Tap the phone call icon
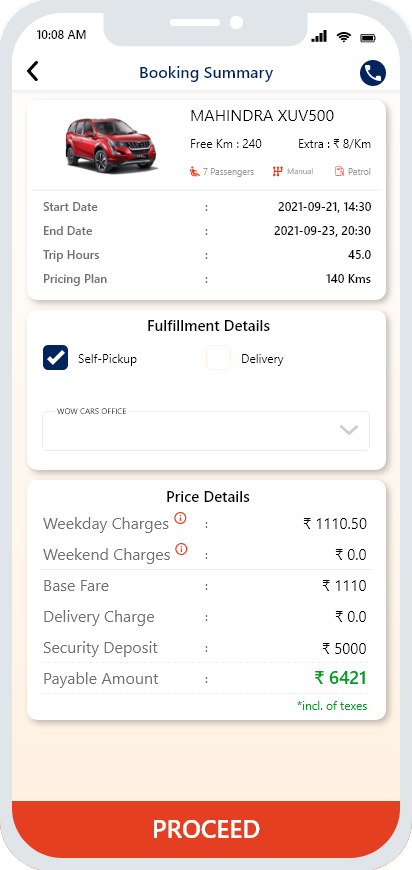The height and width of the screenshot is (870, 412). (373, 73)
